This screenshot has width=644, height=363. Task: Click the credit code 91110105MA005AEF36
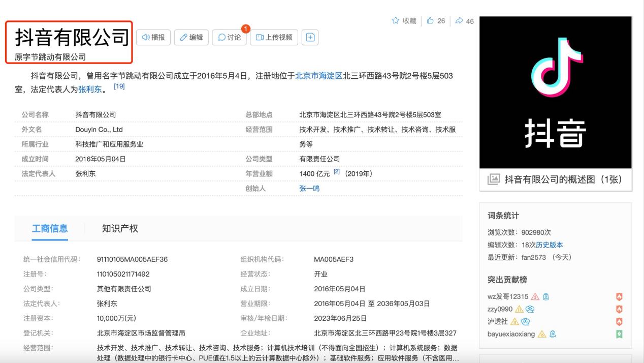pyautogui.click(x=132, y=259)
